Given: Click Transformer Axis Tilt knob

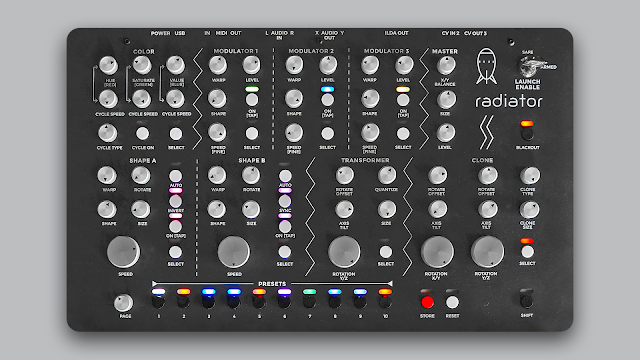Looking at the screenshot, I should coord(344,209).
